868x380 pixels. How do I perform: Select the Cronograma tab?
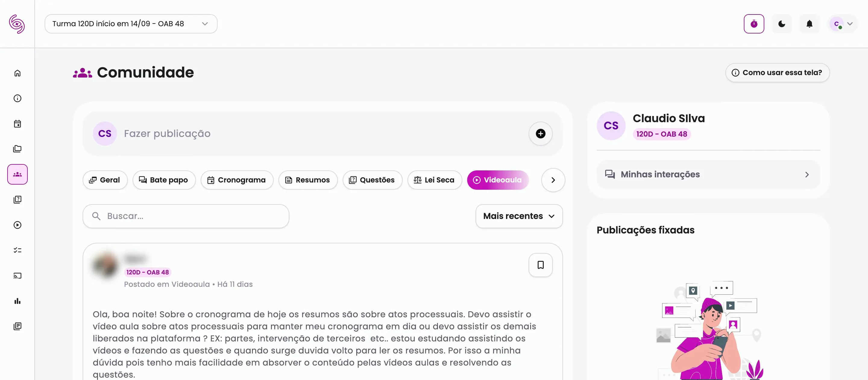pyautogui.click(x=237, y=180)
